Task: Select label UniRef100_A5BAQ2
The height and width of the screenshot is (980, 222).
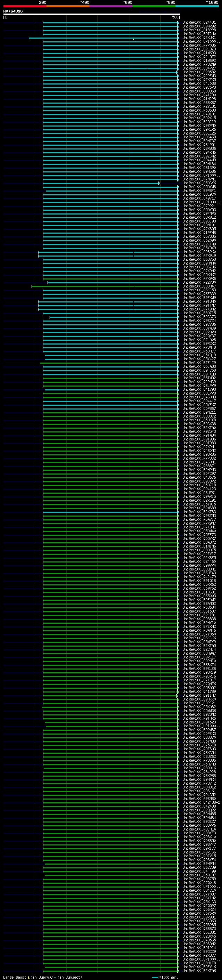Action: click(199, 688)
